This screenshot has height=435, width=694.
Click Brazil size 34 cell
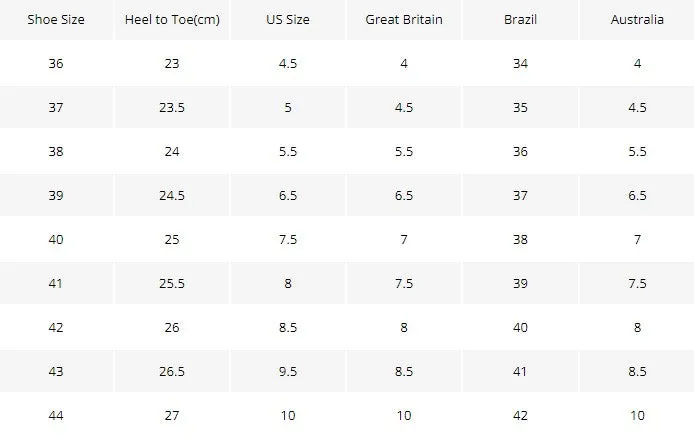(520, 63)
